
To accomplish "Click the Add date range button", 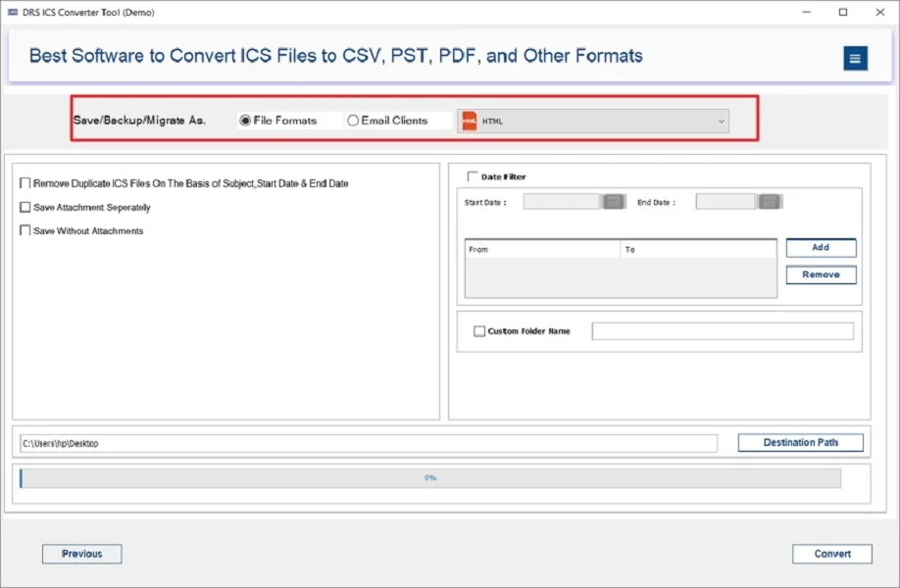I will [x=821, y=247].
